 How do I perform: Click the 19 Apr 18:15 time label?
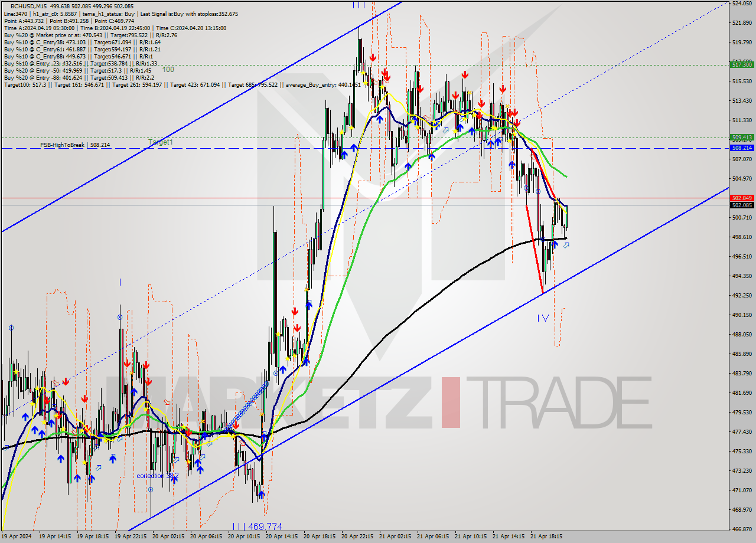(x=94, y=537)
